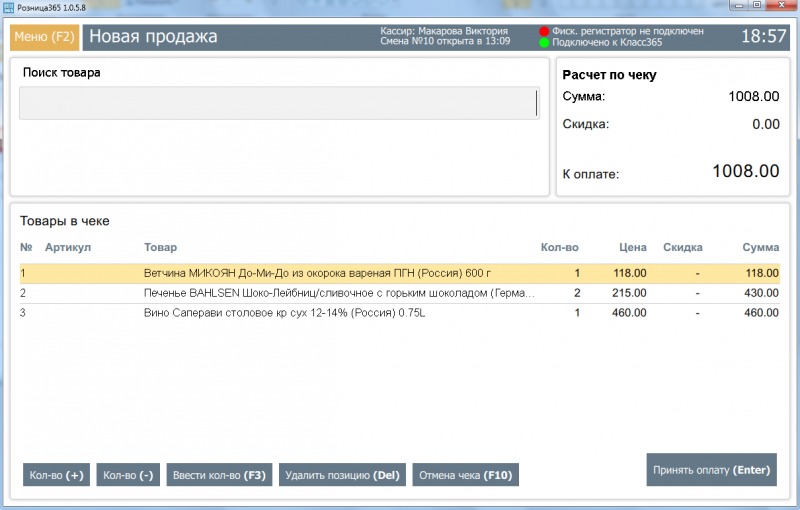Decrease quantity with Кол-во (-) button
Viewport: 800px width, 510px height.
(x=128, y=475)
